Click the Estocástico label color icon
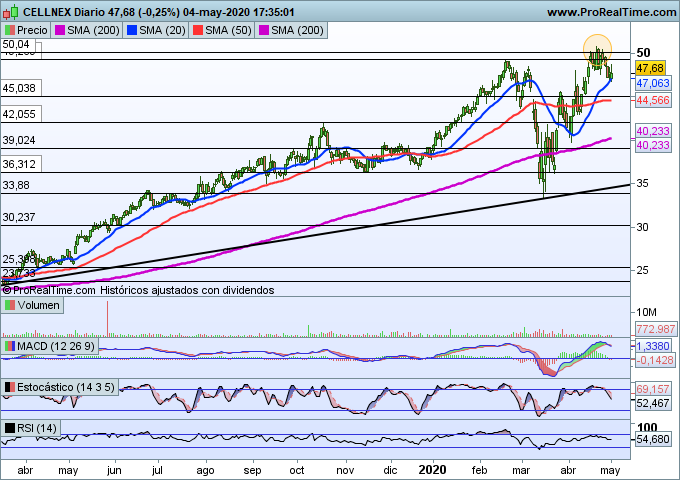This screenshot has height=480, width=680. pos(10,387)
